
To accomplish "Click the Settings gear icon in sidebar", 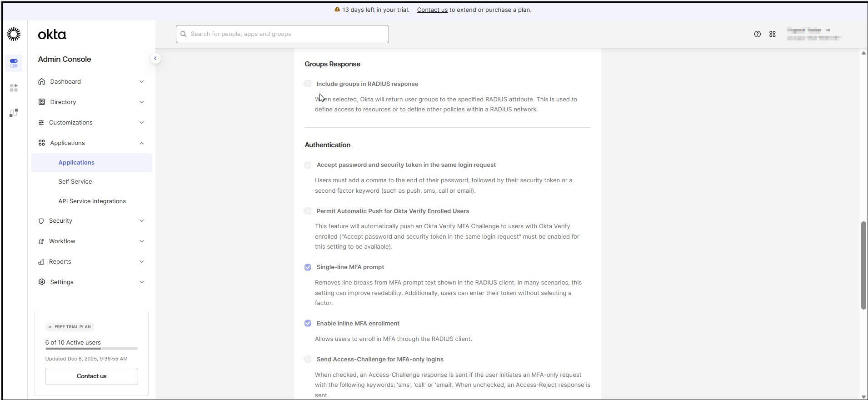I will tap(42, 282).
